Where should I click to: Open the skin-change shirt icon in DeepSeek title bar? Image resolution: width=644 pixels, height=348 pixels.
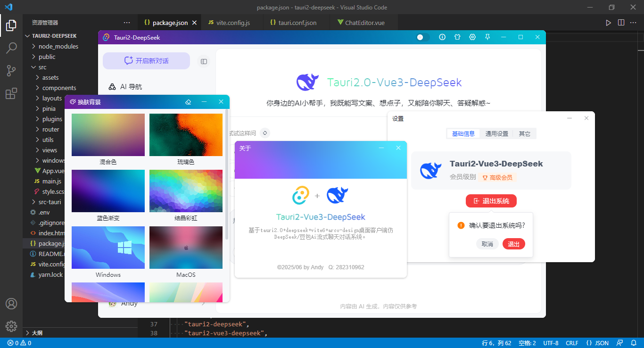point(457,37)
